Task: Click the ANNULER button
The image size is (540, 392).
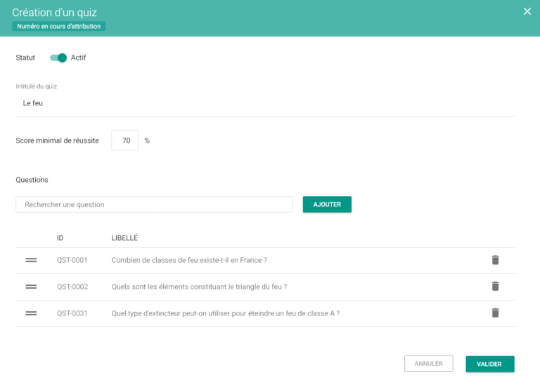Action: pos(429,364)
